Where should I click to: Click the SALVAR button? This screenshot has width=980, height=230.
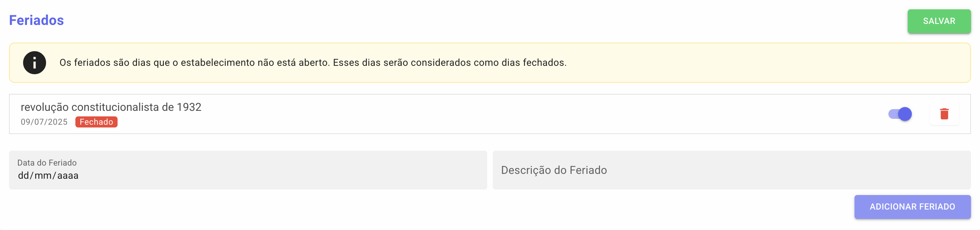click(939, 21)
